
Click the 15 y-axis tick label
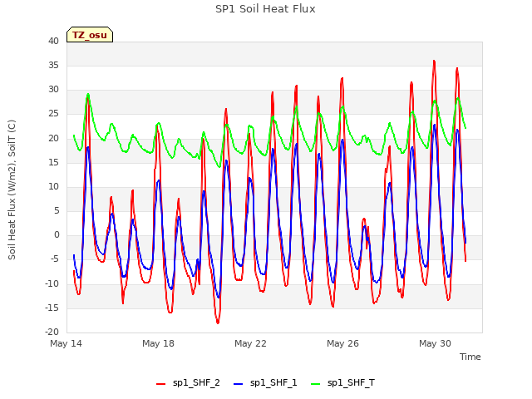click(x=53, y=163)
